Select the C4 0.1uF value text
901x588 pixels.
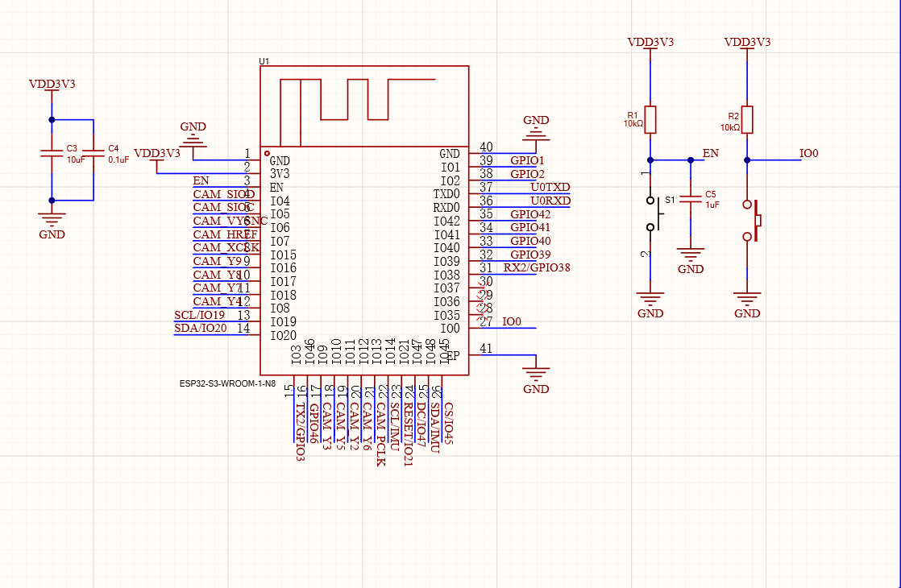[118, 160]
